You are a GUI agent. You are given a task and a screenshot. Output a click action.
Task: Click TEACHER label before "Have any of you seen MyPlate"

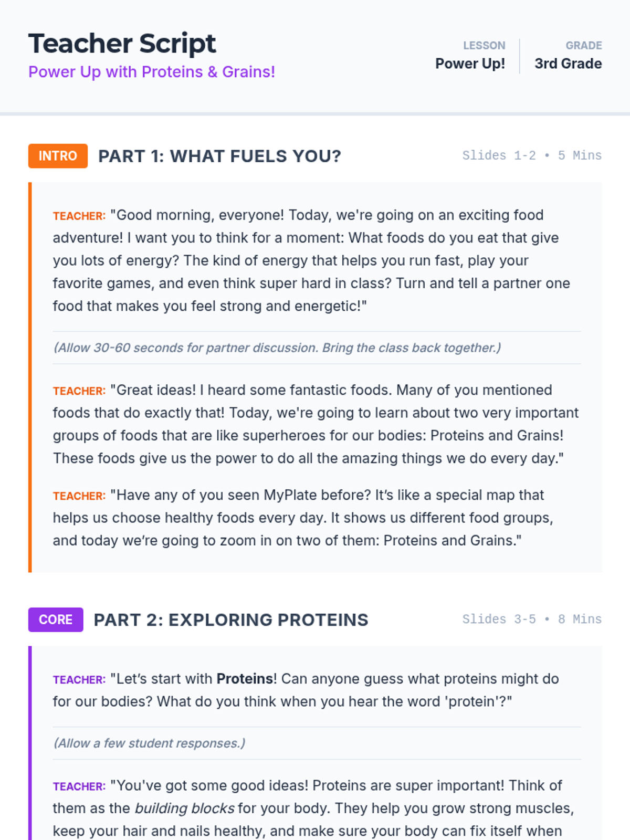[79, 496]
